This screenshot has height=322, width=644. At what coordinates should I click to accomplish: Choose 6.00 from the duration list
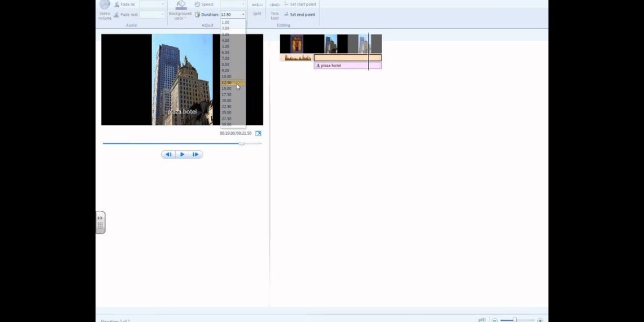click(x=233, y=53)
